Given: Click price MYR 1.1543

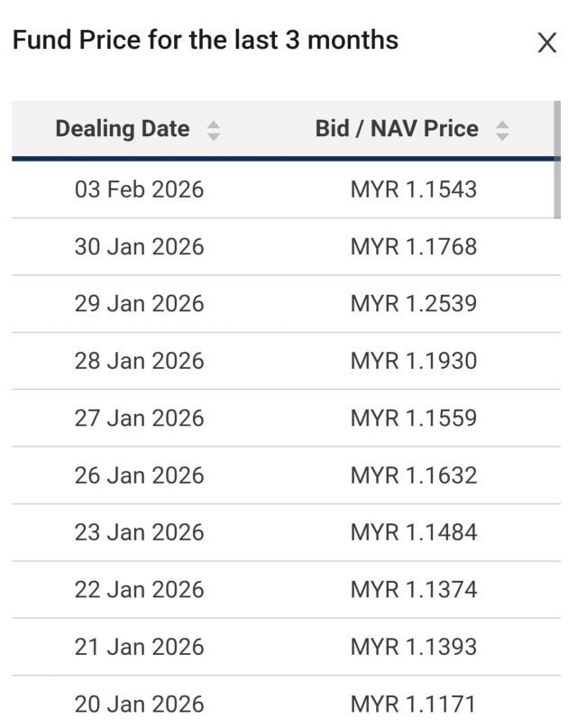Looking at the screenshot, I should [414, 189].
